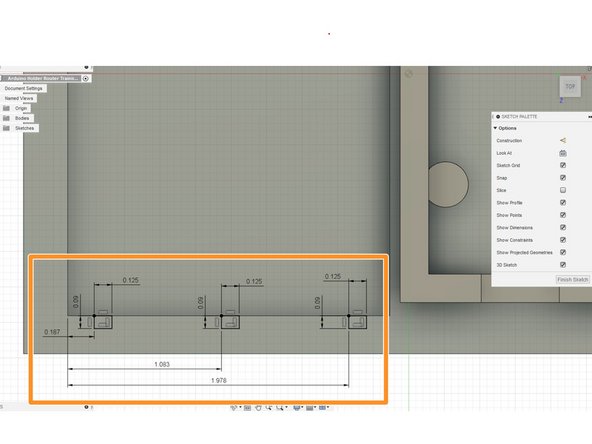This screenshot has height=444, width=592.
Task: Click the Construction line icon in Sketch Palette
Action: [x=563, y=140]
